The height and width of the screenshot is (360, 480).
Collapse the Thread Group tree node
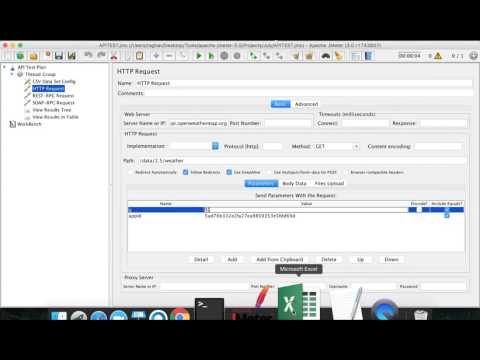pos(12,74)
